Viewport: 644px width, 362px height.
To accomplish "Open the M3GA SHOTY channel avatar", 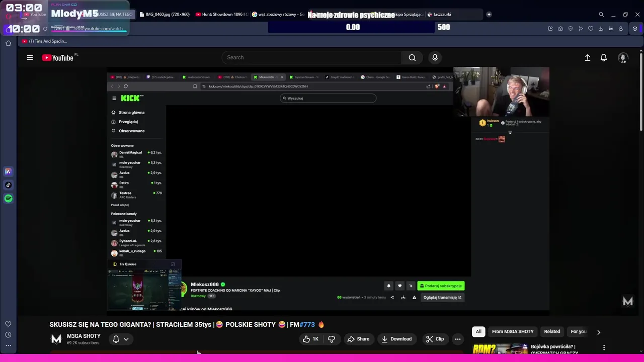I will (x=56, y=339).
